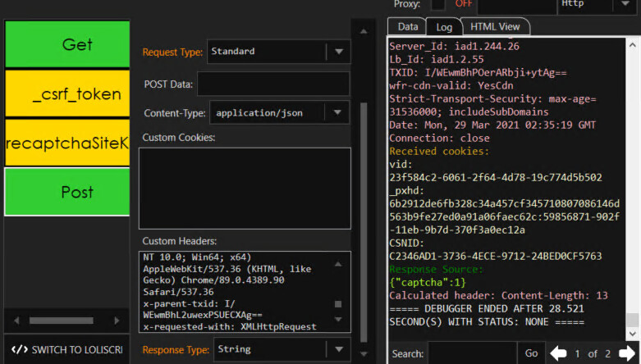
Task: Click the 'Response Source:' log line
Action: (436, 269)
